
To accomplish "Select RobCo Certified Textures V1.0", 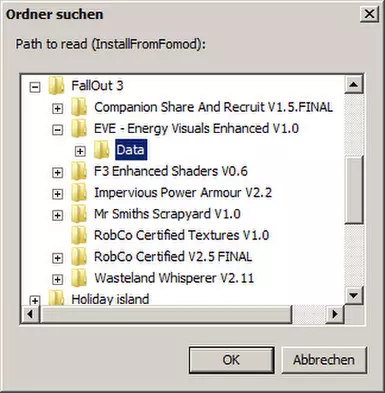I will click(181, 235).
